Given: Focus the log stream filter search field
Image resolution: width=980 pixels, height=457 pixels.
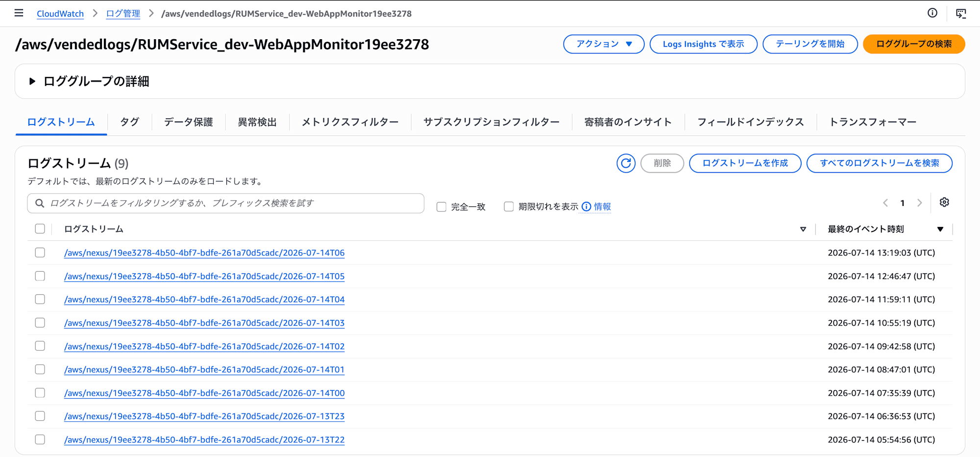Looking at the screenshot, I should 226,203.
